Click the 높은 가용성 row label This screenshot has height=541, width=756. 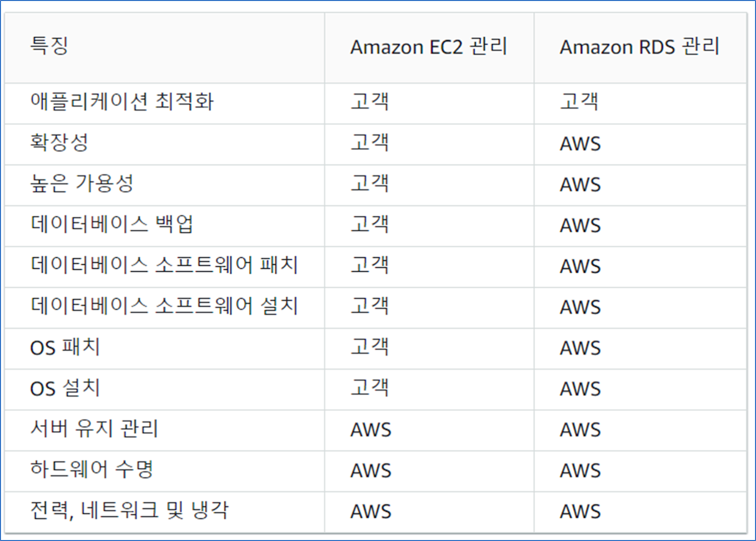click(82, 183)
